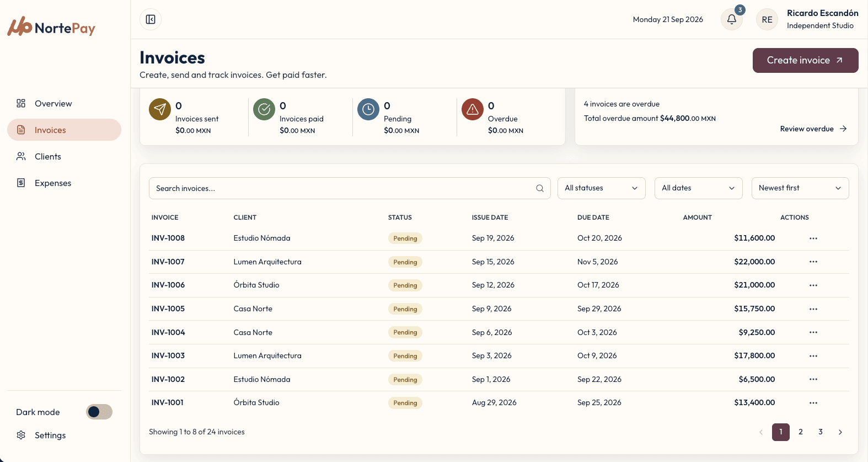Image resolution: width=868 pixels, height=462 pixels.
Task: Expand the All dates filter
Action: pyautogui.click(x=699, y=188)
